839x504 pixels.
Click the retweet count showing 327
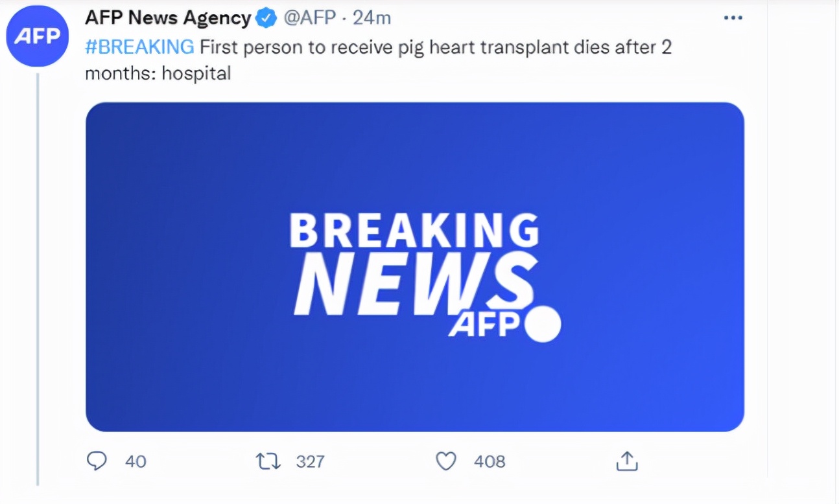311,461
